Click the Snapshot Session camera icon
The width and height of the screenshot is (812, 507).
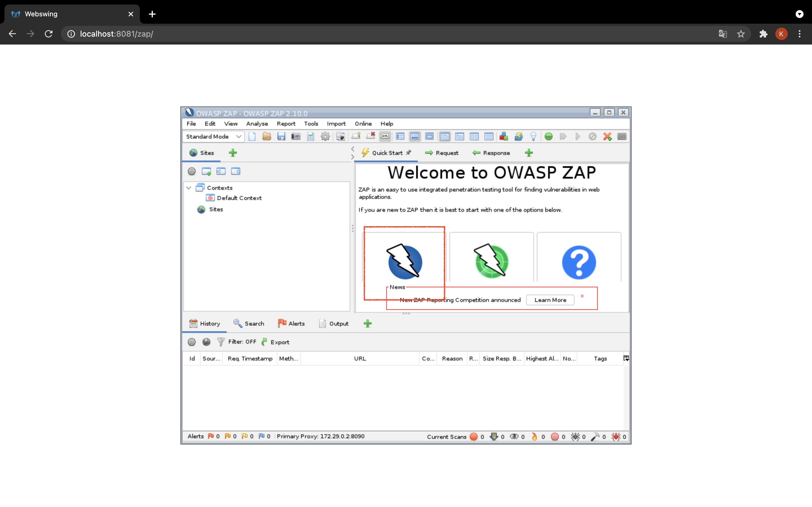coord(295,137)
